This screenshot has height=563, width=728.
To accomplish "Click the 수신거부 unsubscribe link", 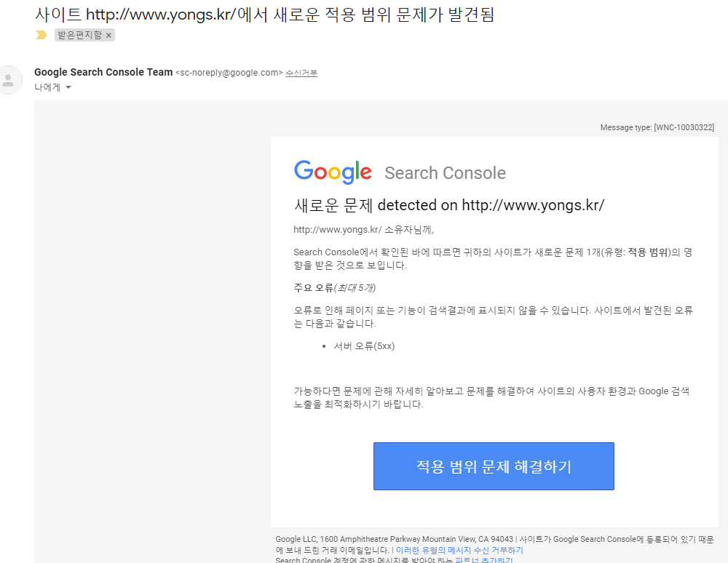I will [x=301, y=73].
